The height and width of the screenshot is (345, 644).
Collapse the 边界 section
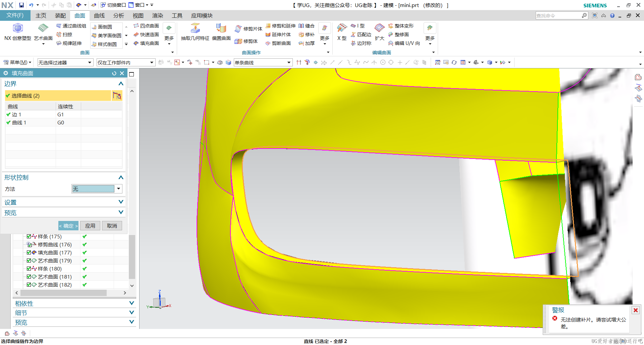121,83
